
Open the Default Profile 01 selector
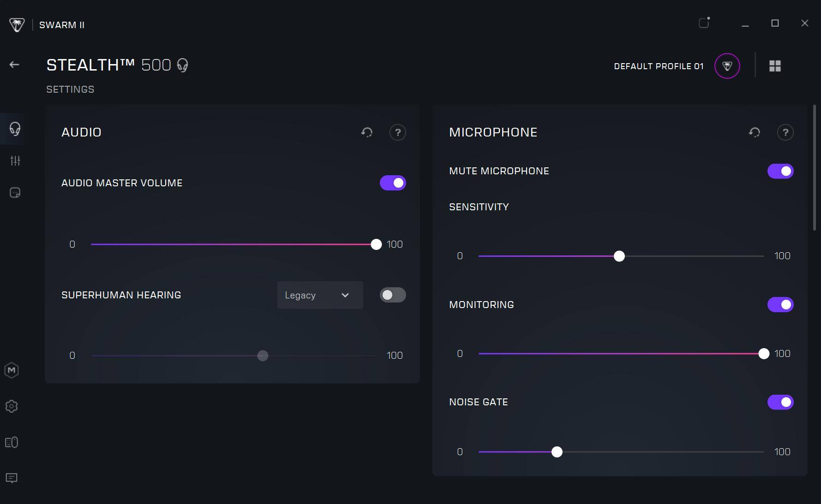tap(659, 66)
